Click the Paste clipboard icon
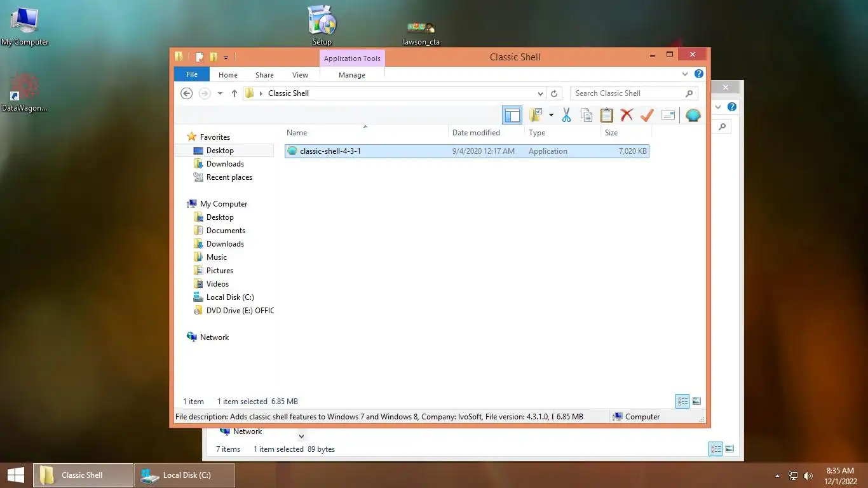The height and width of the screenshot is (488, 868). [x=607, y=115]
